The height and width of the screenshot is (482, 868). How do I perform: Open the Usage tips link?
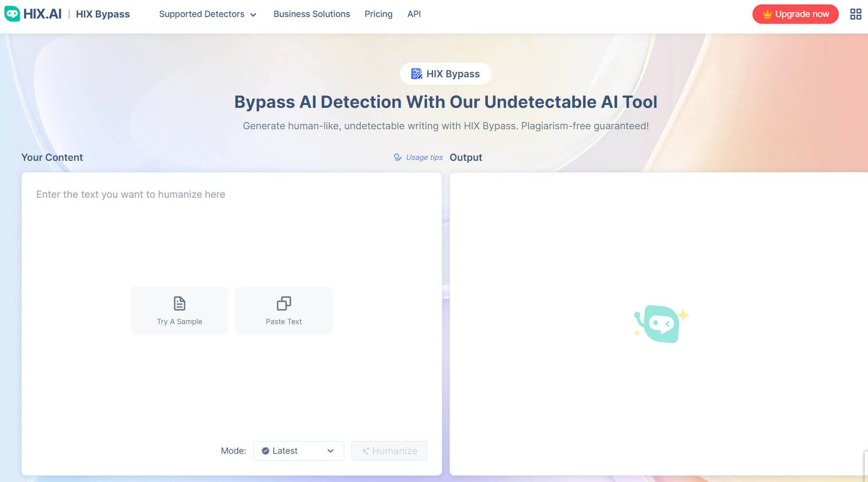click(418, 157)
